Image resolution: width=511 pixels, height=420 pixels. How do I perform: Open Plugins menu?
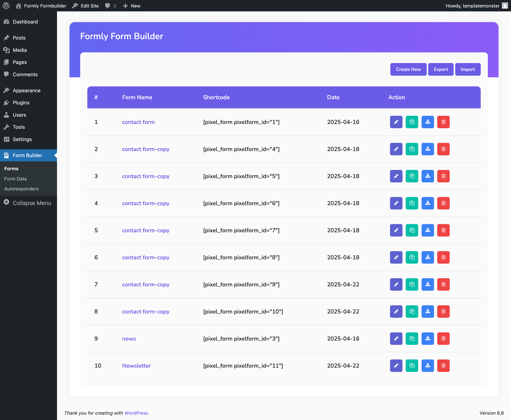coord(29,103)
